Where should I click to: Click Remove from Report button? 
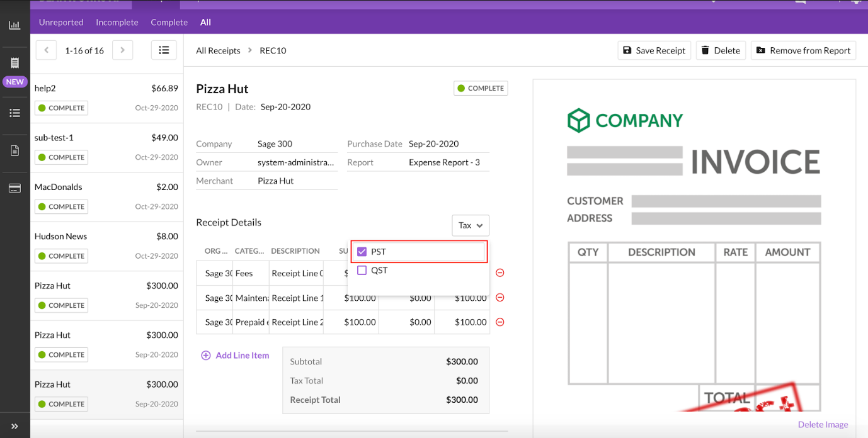click(803, 50)
